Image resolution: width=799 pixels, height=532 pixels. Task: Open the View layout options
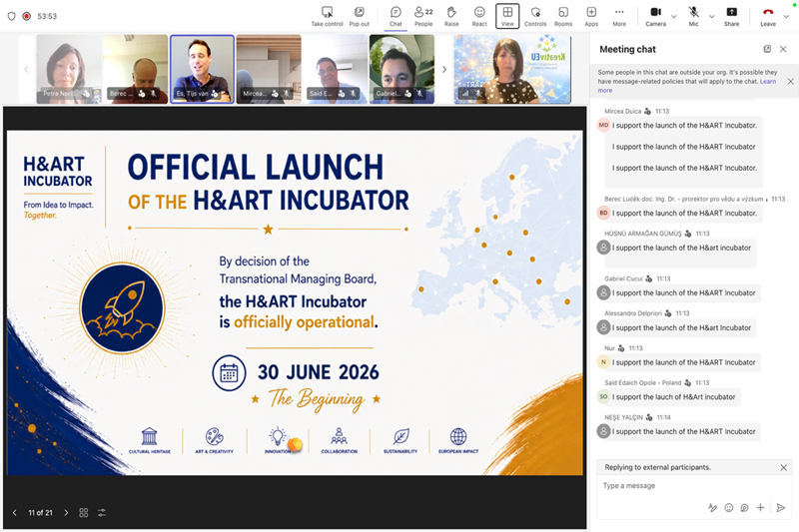(507, 16)
